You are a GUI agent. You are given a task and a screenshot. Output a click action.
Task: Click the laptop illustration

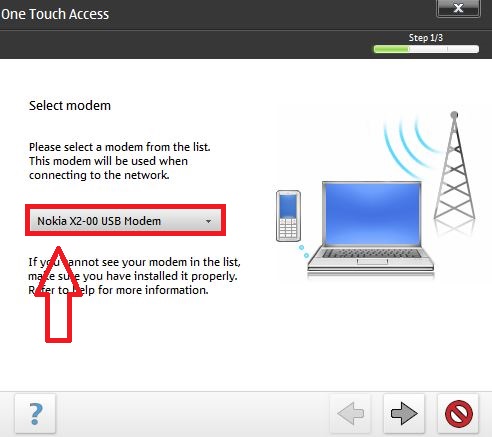click(371, 228)
